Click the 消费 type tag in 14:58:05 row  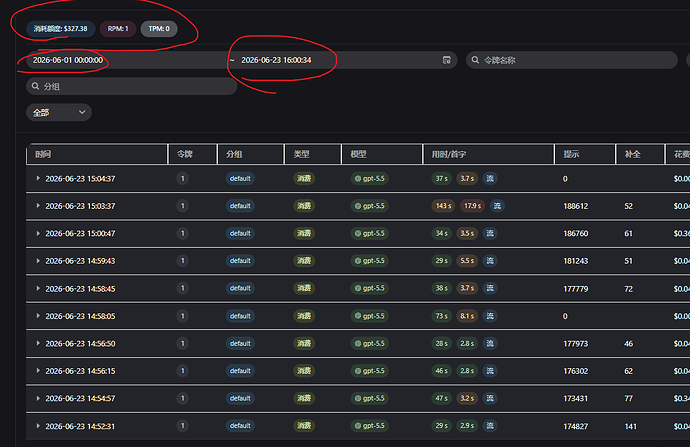click(x=304, y=316)
